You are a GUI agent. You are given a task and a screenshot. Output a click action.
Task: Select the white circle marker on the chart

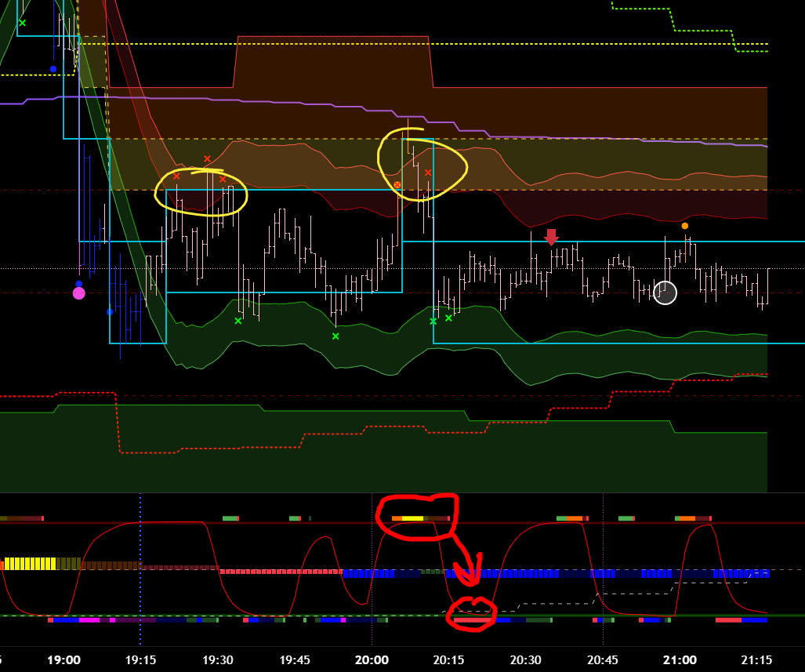(665, 292)
